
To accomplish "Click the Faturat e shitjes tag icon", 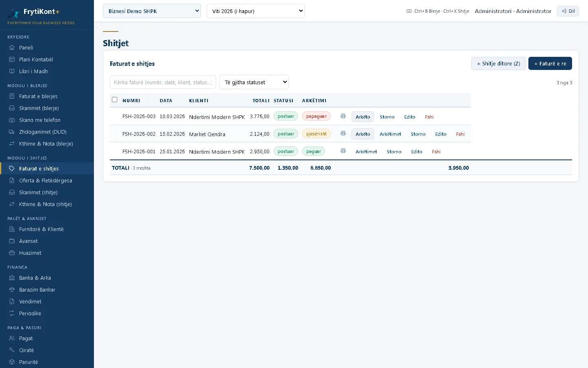I will 12,168.
